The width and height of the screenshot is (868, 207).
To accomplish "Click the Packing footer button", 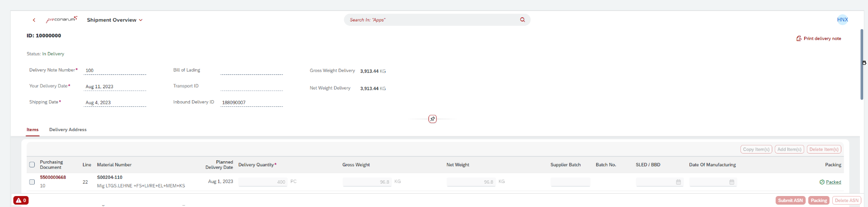I will (818, 200).
